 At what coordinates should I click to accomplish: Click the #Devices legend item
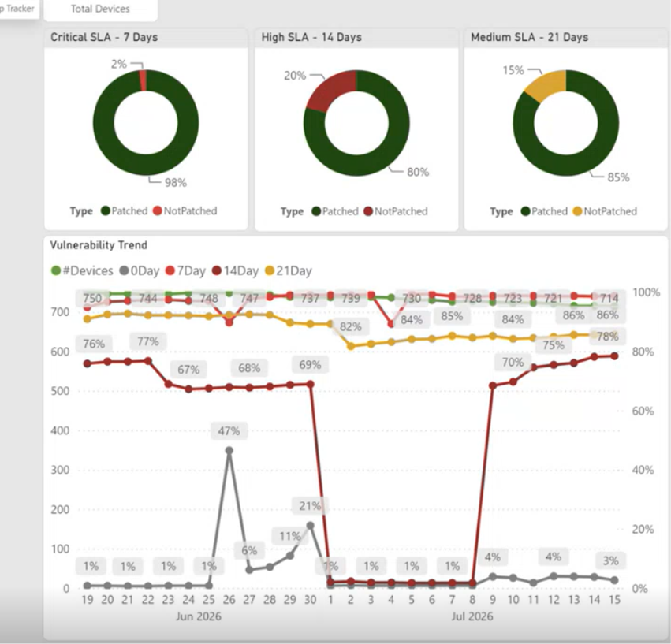[82, 271]
